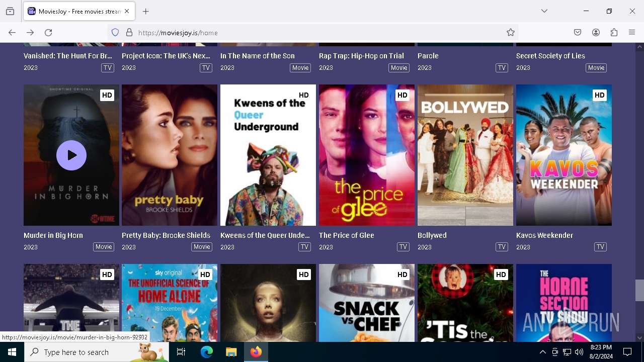
Task: Open Task View on the taskbar
Action: 181,352
